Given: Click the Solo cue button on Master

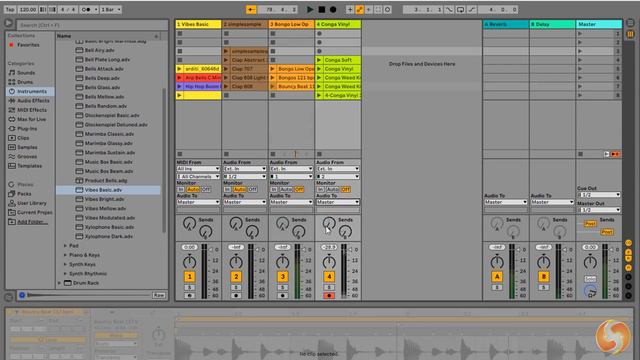Looking at the screenshot, I should coord(590,279).
